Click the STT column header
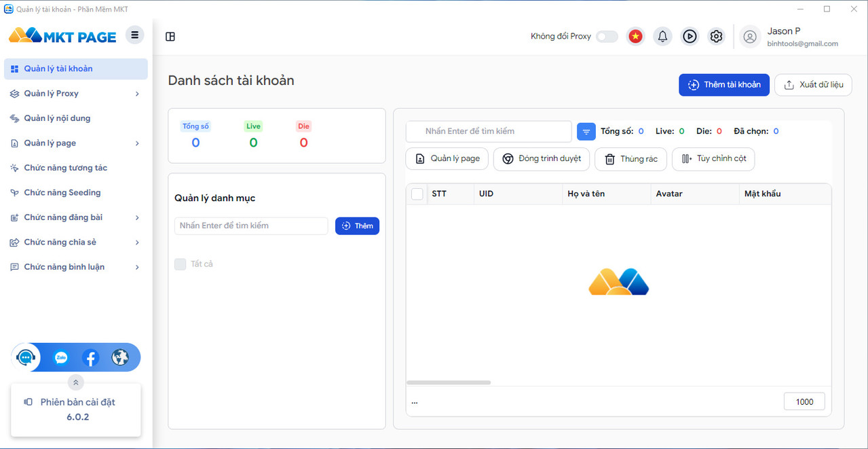868x449 pixels. pos(450,194)
